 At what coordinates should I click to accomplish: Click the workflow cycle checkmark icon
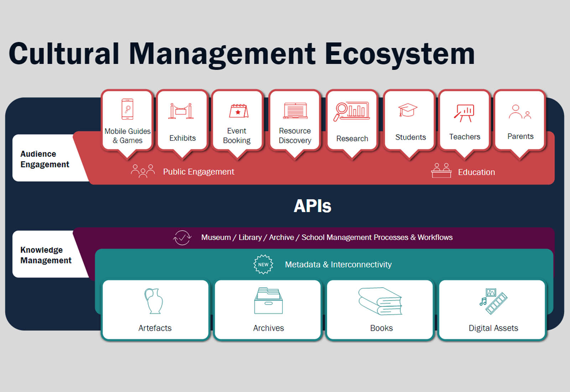click(182, 237)
